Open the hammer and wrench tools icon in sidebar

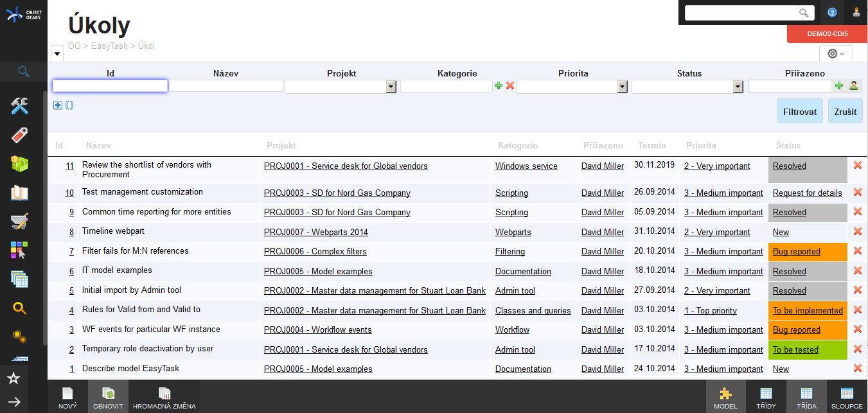(20, 107)
